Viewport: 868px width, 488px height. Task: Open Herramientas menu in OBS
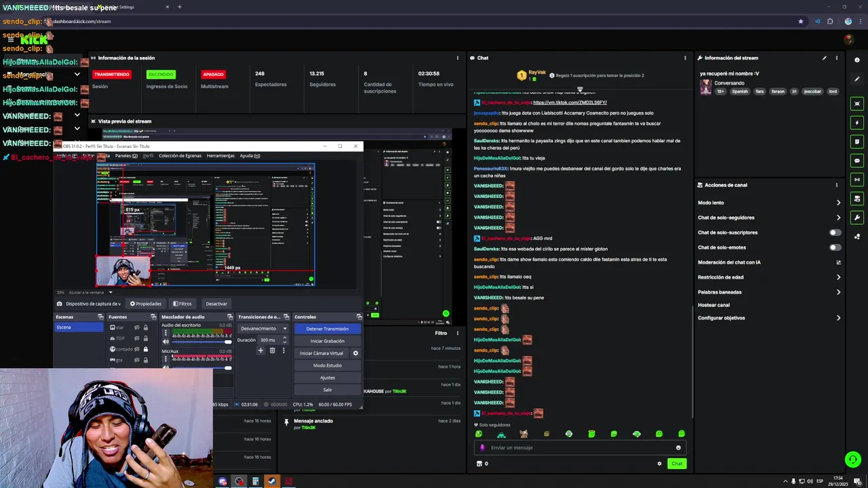pos(220,156)
